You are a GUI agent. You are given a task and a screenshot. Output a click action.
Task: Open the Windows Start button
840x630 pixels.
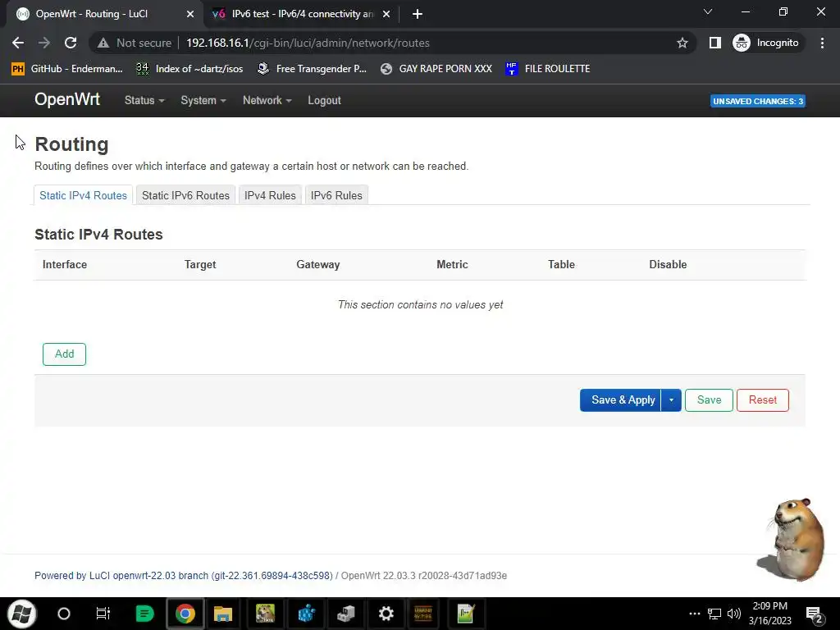tap(22, 614)
